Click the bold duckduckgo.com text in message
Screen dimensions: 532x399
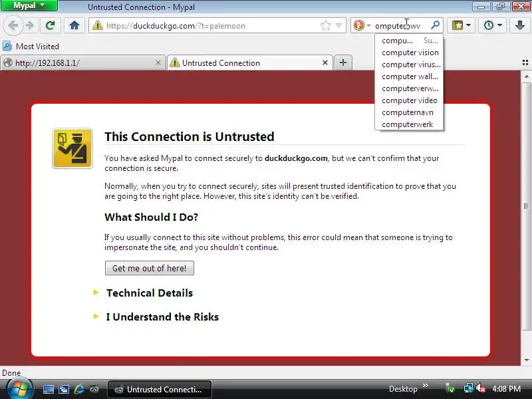pyautogui.click(x=296, y=158)
